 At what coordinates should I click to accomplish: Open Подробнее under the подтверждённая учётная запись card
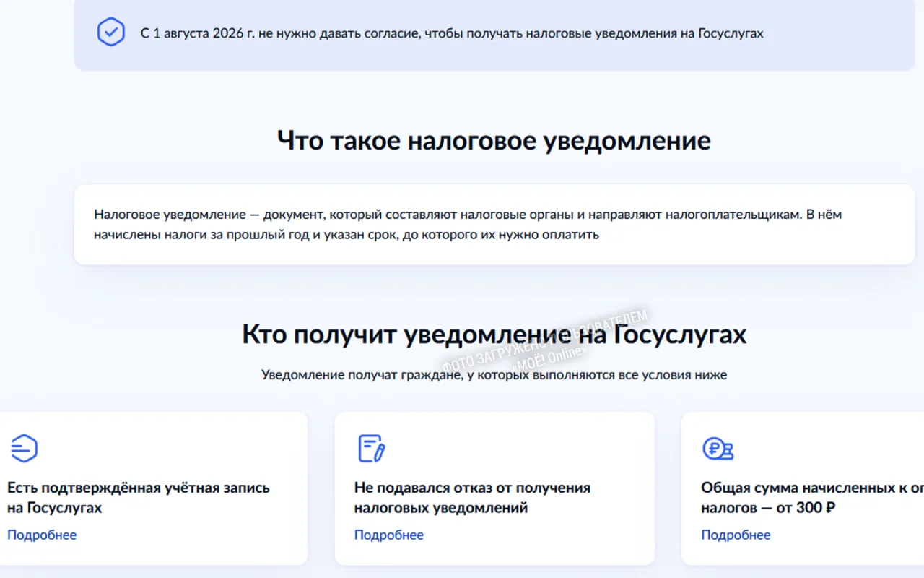coord(42,535)
